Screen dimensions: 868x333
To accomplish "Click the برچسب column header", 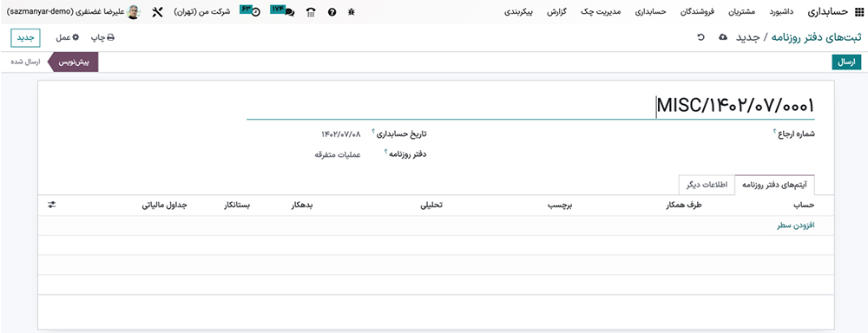I will (x=560, y=206).
